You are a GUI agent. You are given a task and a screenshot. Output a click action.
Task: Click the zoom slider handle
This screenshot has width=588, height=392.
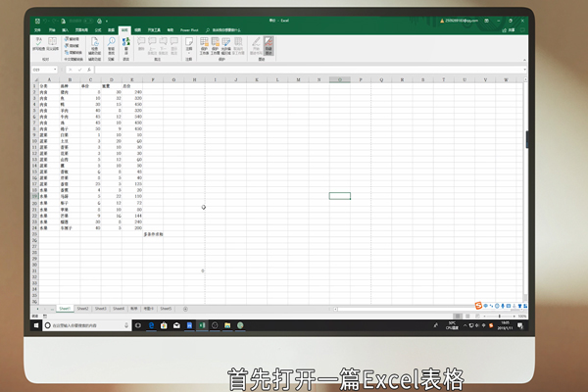point(499,317)
